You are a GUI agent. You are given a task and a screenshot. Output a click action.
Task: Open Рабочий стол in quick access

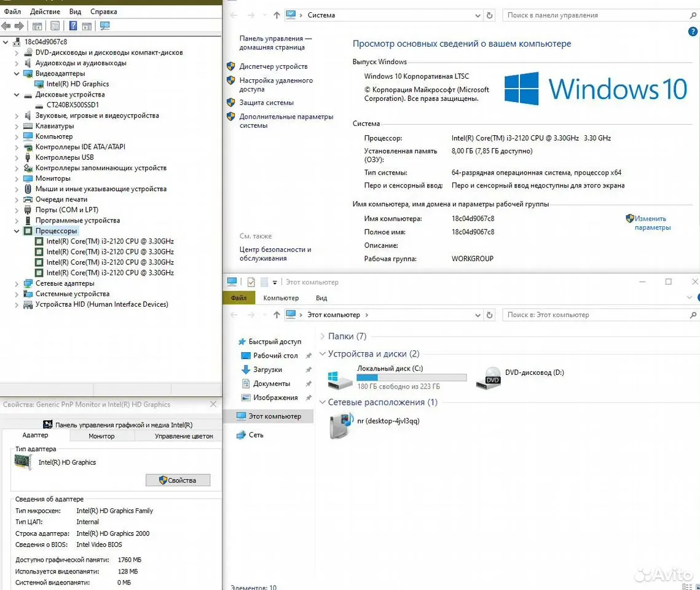275,356
